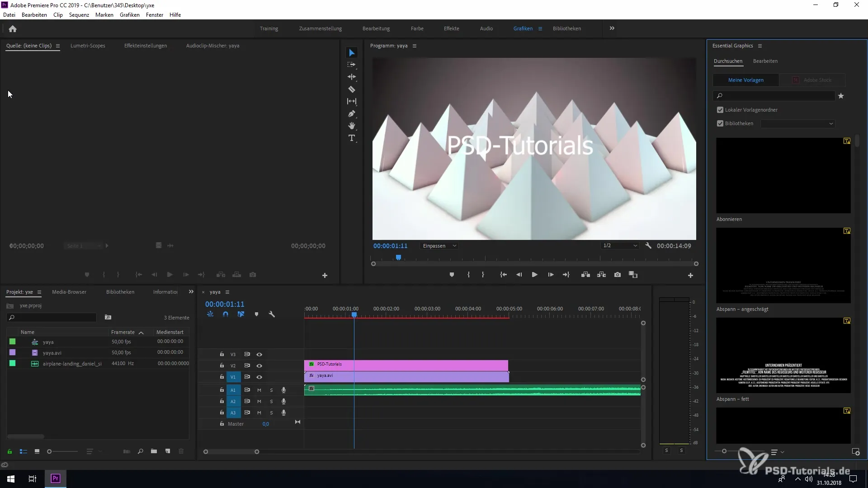Open the Media-Browser tab
The image size is (868, 488).
tap(69, 292)
